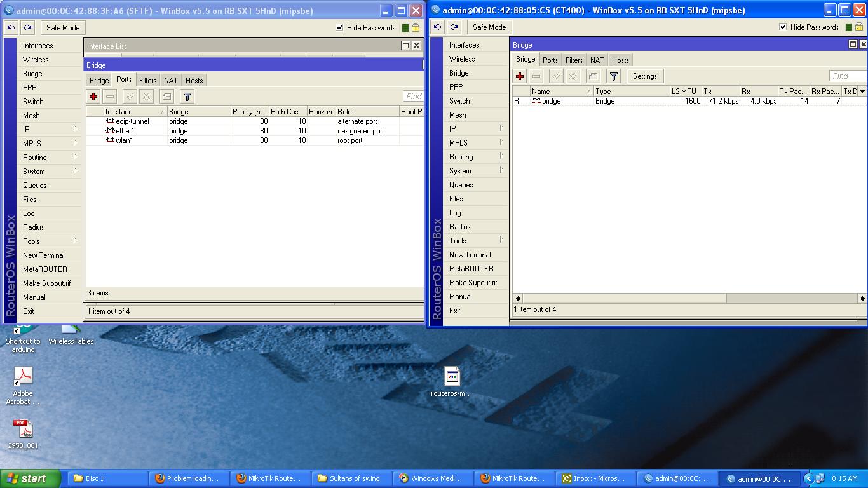Select ether1 row in SFTF ports list
This screenshot has height=488, width=868.
pos(254,131)
